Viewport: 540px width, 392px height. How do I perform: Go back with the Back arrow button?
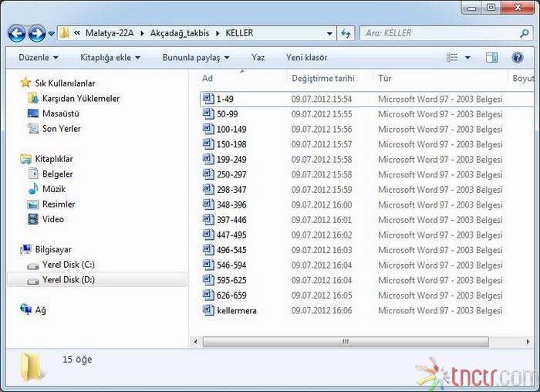tap(16, 33)
